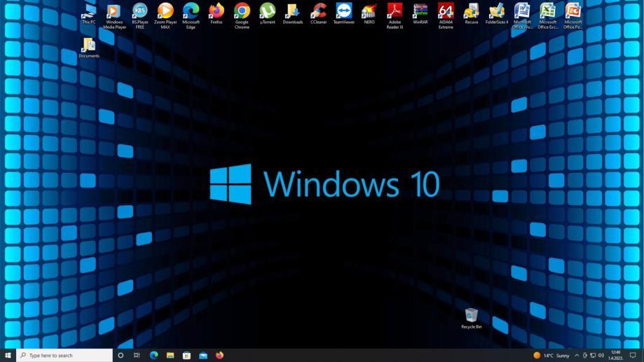The image size is (644, 362).
Task: Select the TeamViewer desktop shortcut
Action: click(x=344, y=14)
